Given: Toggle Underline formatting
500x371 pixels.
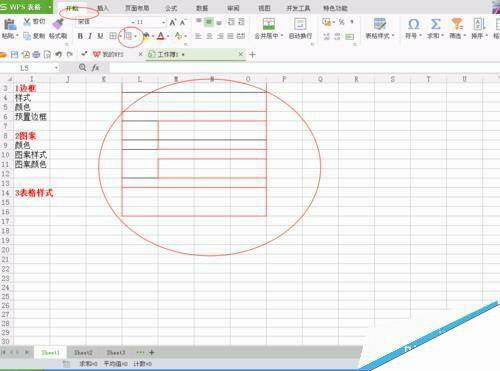Looking at the screenshot, I should tap(100, 36).
